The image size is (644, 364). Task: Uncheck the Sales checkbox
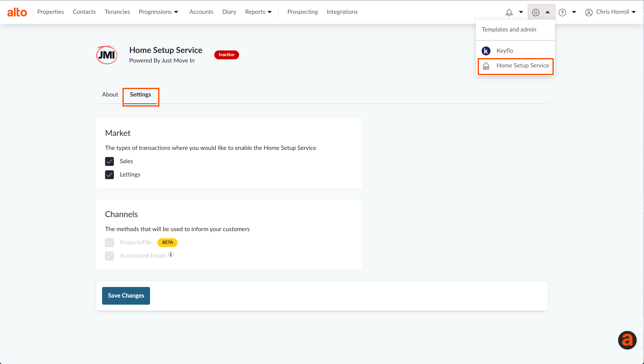109,161
